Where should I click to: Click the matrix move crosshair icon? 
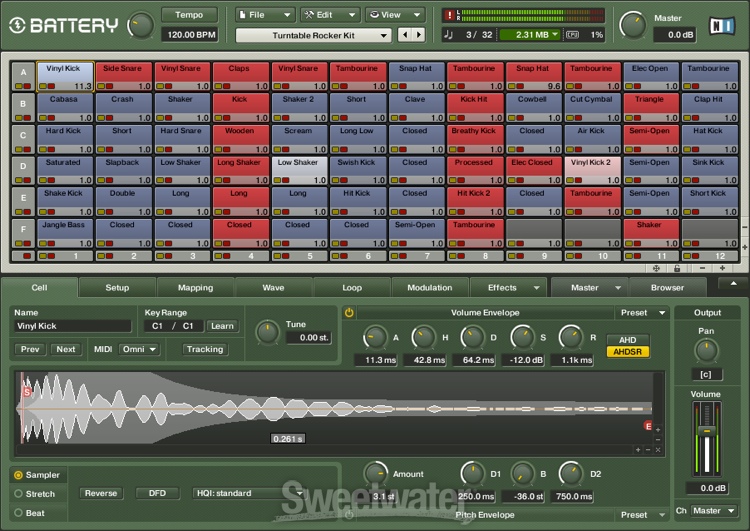(656, 268)
